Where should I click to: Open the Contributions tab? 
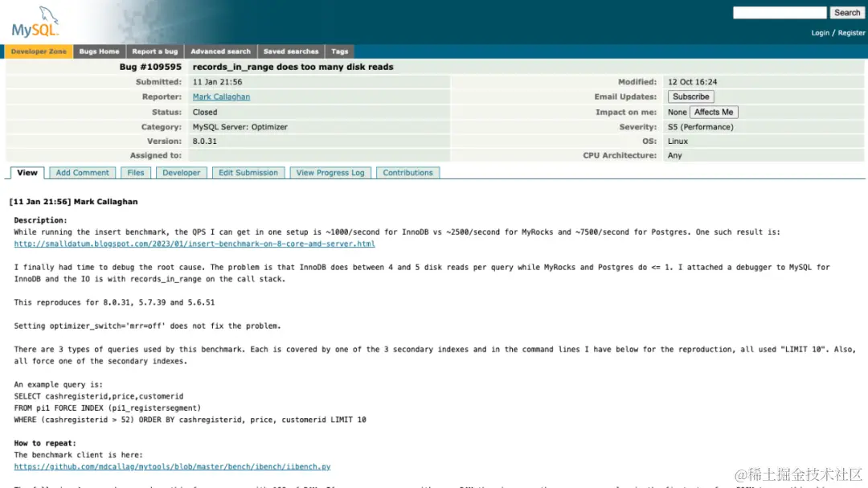pyautogui.click(x=407, y=173)
